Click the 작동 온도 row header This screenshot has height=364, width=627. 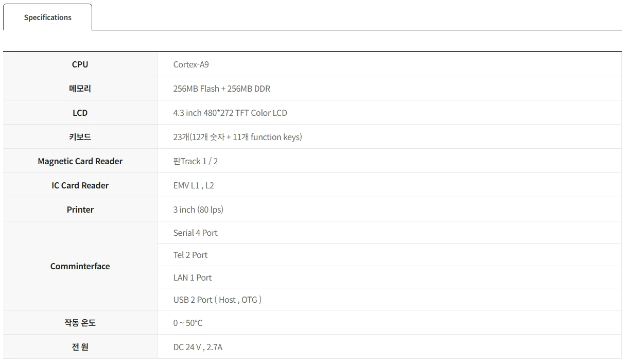point(80,323)
